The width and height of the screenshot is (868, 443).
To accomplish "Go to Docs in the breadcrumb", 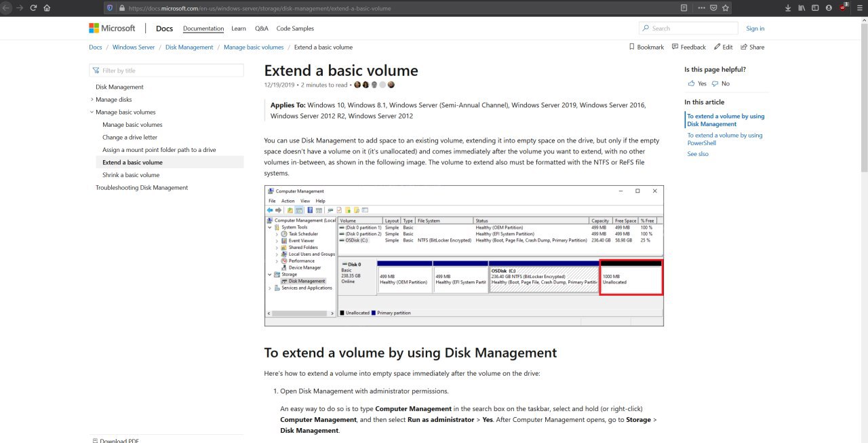I will pyautogui.click(x=96, y=47).
